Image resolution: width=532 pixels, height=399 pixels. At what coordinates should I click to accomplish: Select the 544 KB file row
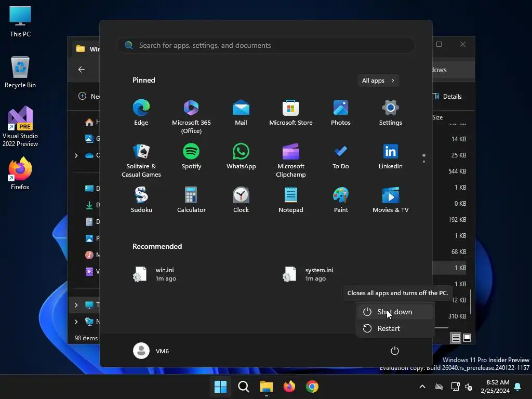point(450,171)
